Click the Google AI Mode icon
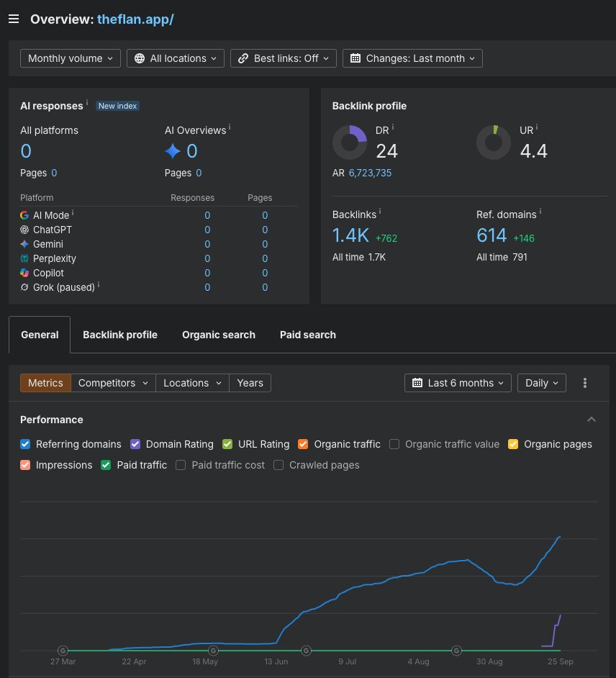Image resolution: width=616 pixels, height=678 pixels. (24, 215)
